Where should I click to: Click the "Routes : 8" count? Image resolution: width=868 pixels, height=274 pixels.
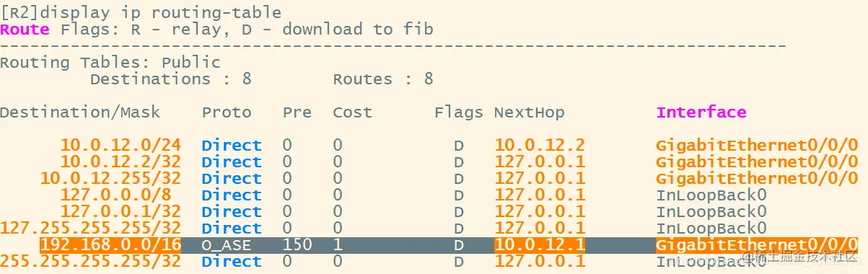click(x=383, y=79)
